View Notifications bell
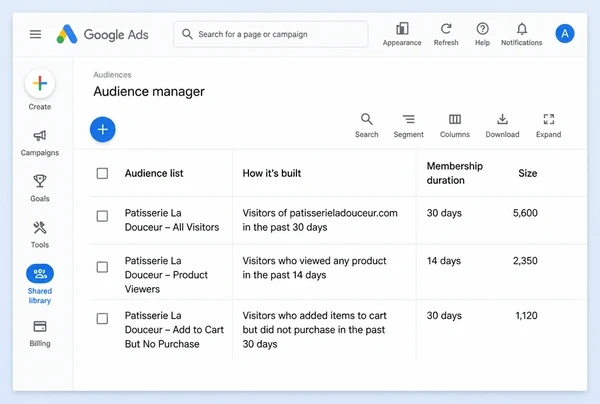Screen dimensions: 600x404 [x=522, y=34]
